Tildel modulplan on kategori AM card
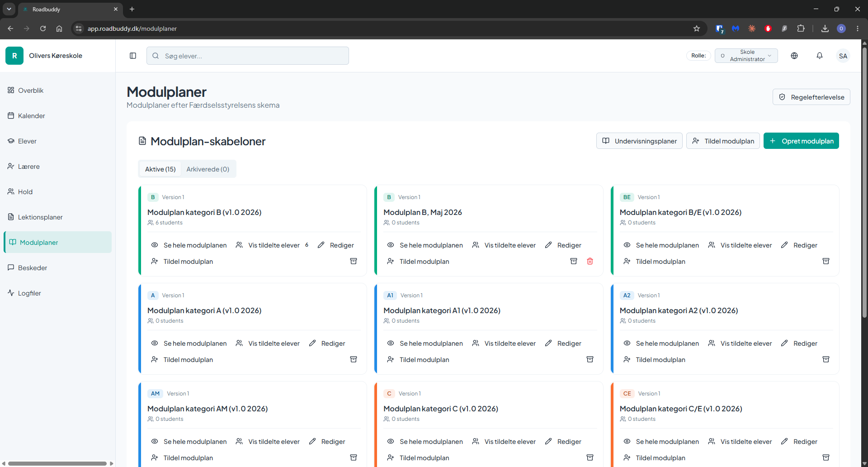Viewport: 868px width, 467px height. pyautogui.click(x=182, y=457)
